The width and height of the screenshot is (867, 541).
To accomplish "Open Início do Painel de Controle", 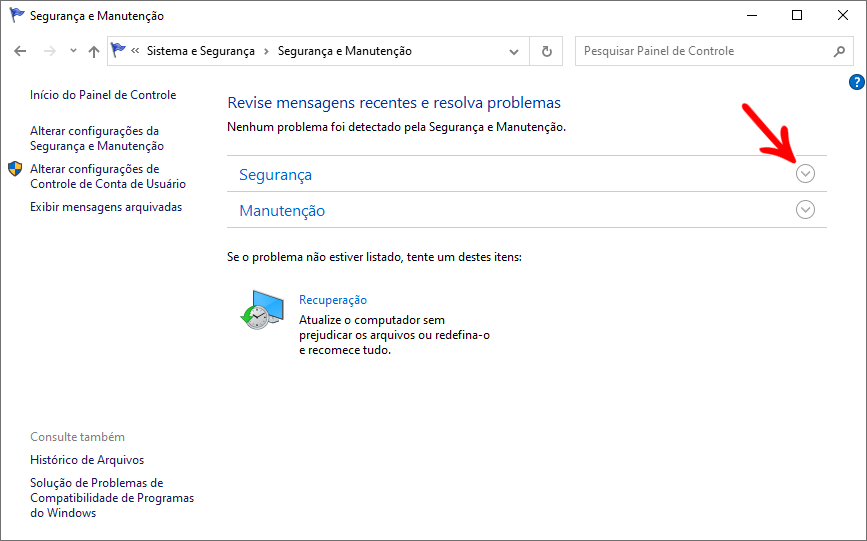I will 103,95.
